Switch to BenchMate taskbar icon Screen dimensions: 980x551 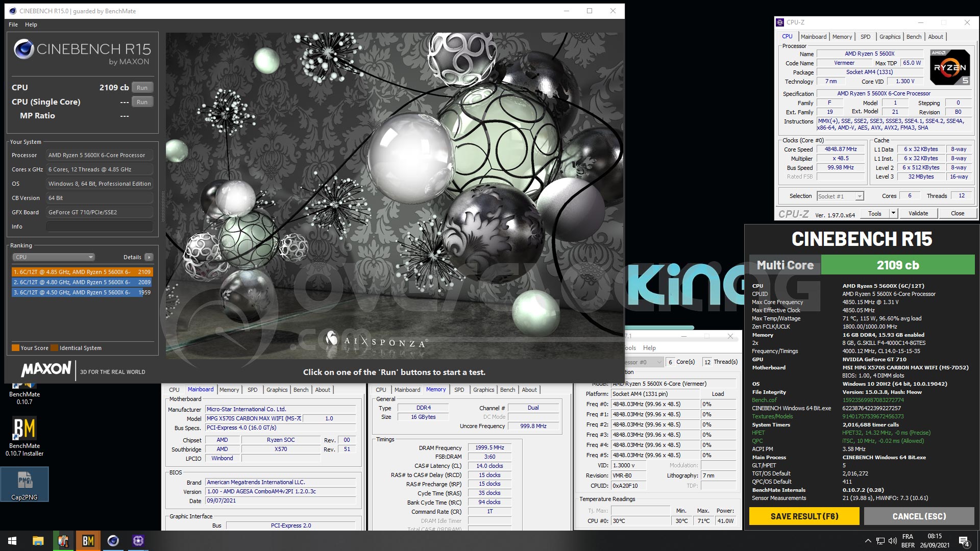(88, 541)
